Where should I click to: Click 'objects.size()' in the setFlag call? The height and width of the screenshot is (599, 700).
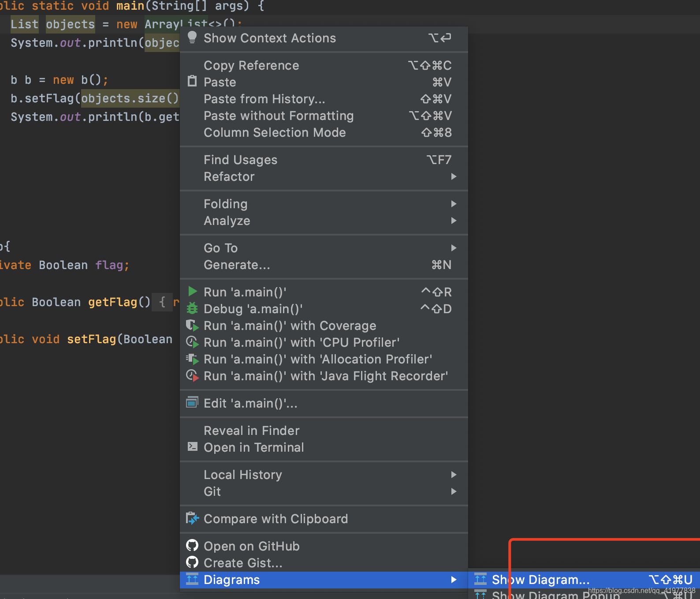click(130, 98)
